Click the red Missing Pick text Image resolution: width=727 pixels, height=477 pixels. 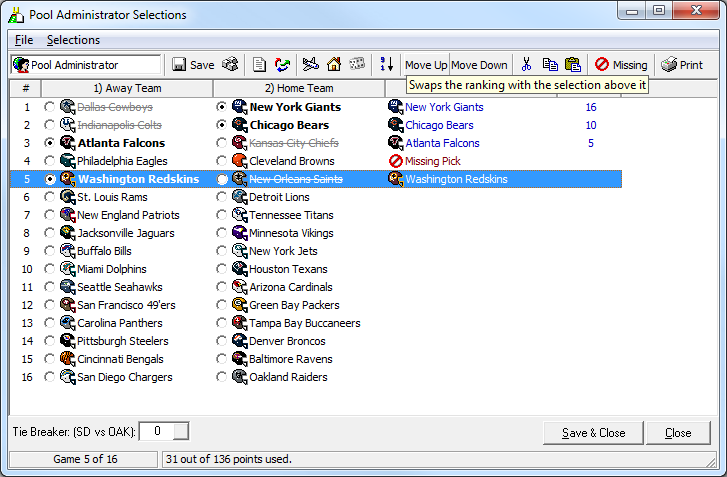(x=433, y=161)
